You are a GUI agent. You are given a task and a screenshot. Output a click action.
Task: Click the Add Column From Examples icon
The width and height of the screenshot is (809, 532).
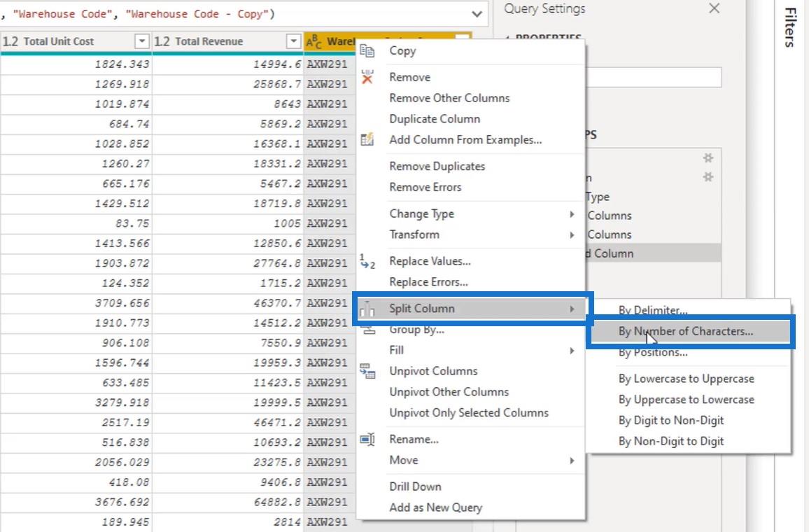[367, 139]
